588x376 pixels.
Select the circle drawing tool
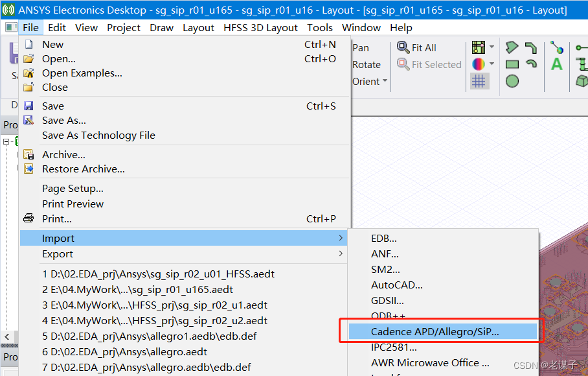click(x=512, y=80)
